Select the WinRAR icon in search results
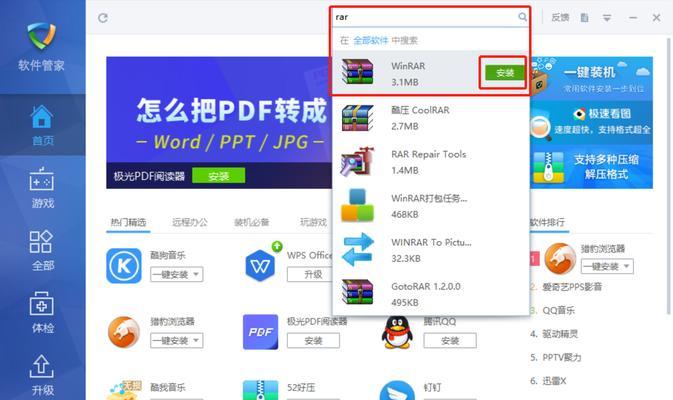 pos(358,72)
